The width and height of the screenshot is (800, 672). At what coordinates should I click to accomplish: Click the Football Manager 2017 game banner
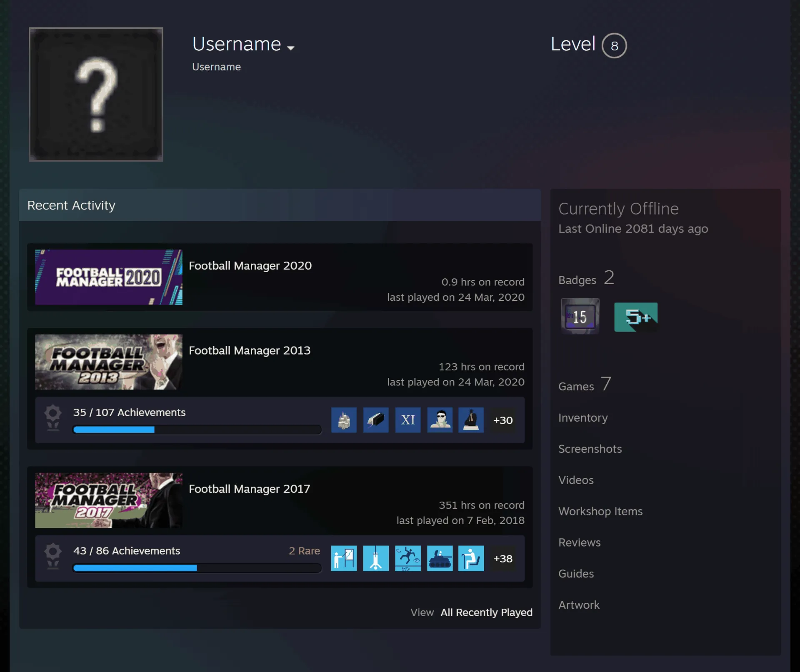point(109,500)
